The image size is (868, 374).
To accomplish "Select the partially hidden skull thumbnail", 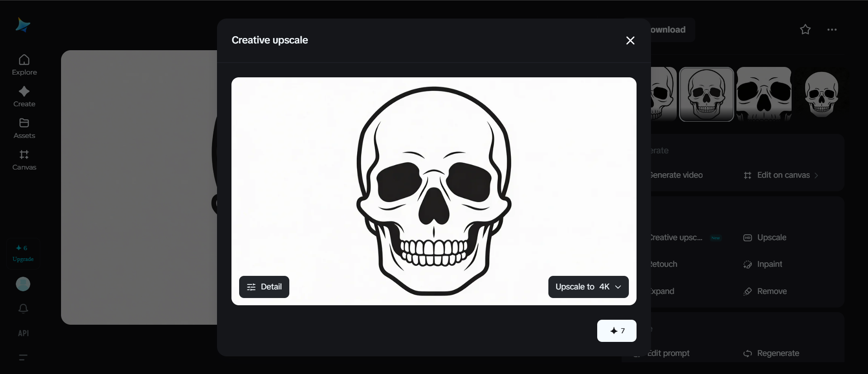I will click(664, 94).
